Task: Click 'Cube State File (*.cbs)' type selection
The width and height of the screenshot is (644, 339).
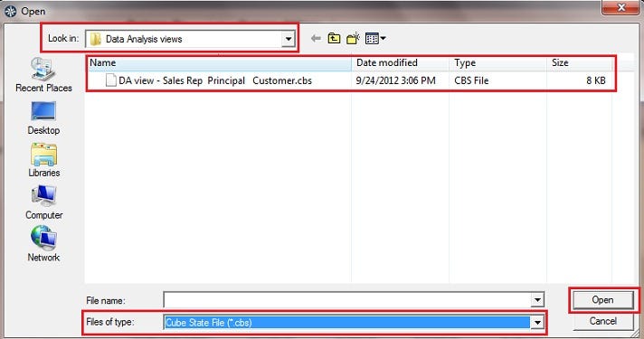Action: tap(209, 323)
